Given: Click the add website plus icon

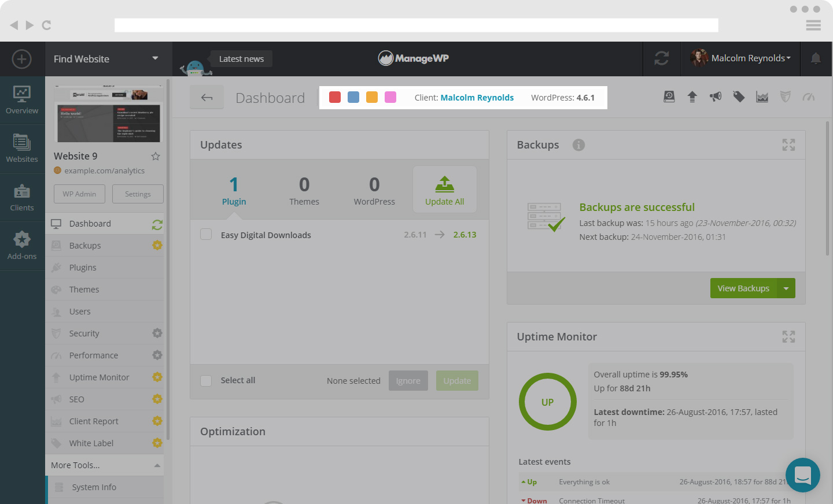Looking at the screenshot, I should click(x=22, y=59).
